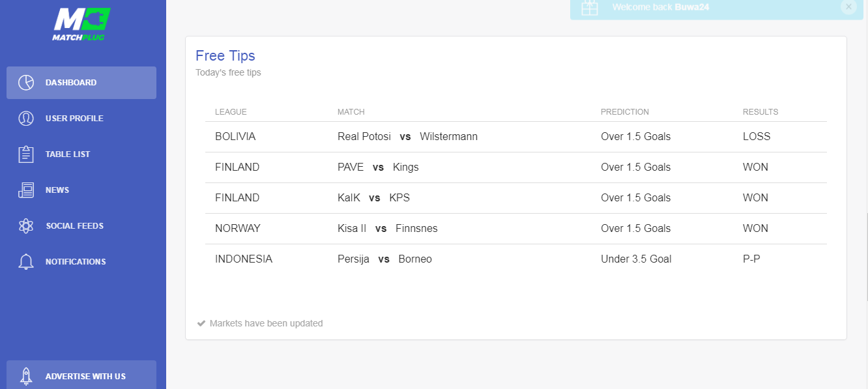Click the Advertise With Us button
This screenshot has height=389, width=868.
click(x=81, y=375)
